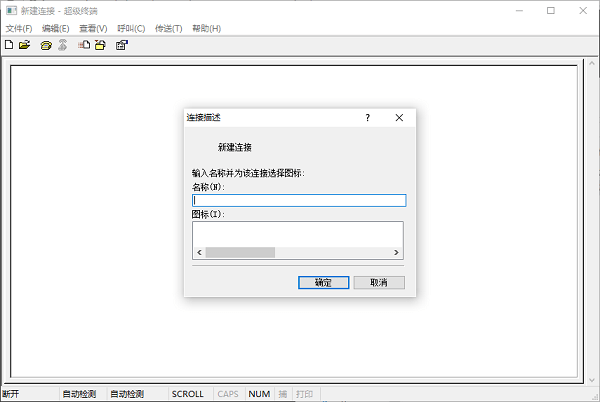This screenshot has width=600, height=402.
Task: Click the SCROLL status bar indicator
Action: 188,394
